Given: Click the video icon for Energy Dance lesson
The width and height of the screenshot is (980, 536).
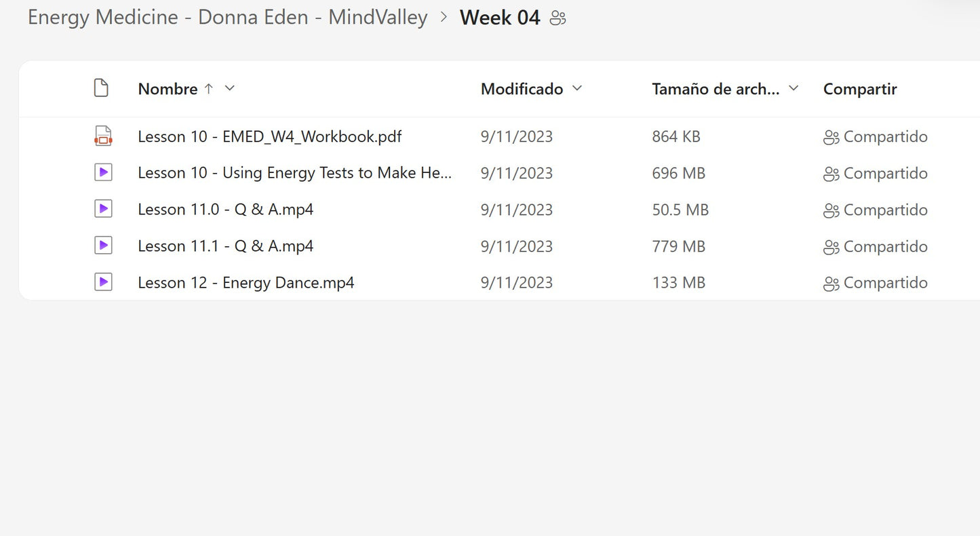Looking at the screenshot, I should point(103,282).
